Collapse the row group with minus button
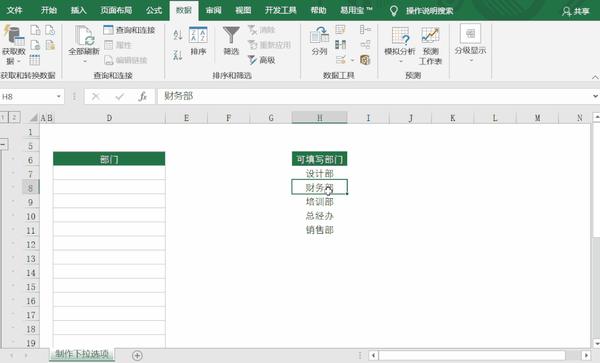The height and width of the screenshot is (363, 600). [3, 145]
